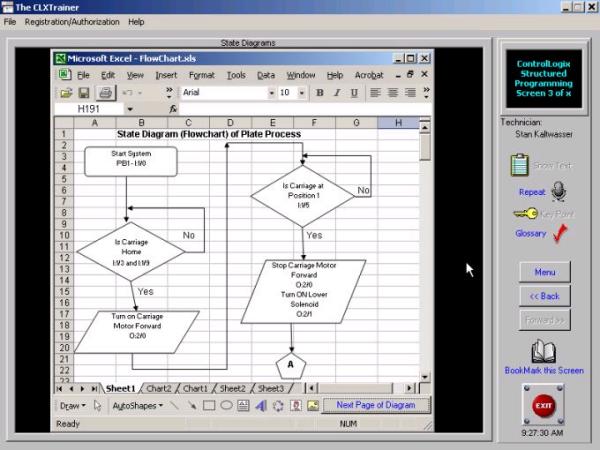Screen dimensions: 600x450
Task: Select the Sheet1 tab
Action: pyautogui.click(x=121, y=389)
